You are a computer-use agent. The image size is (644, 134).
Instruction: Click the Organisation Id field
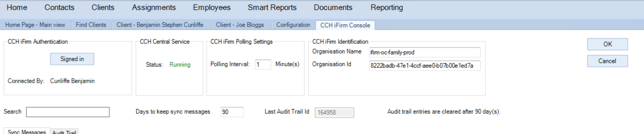coord(425,65)
